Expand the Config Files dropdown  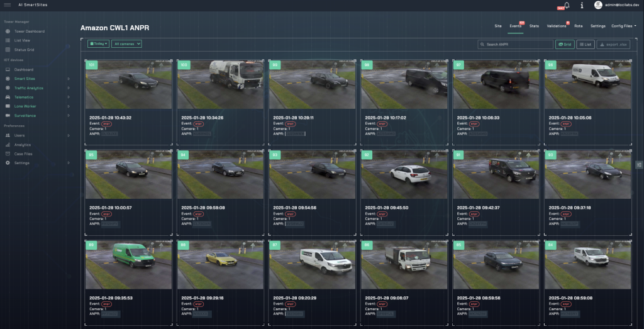pos(623,26)
